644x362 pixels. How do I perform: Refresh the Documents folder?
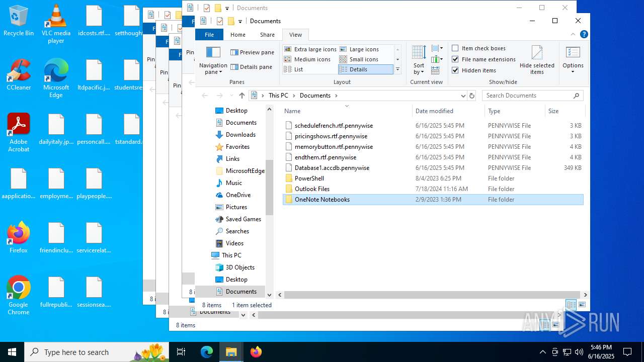tap(472, 96)
